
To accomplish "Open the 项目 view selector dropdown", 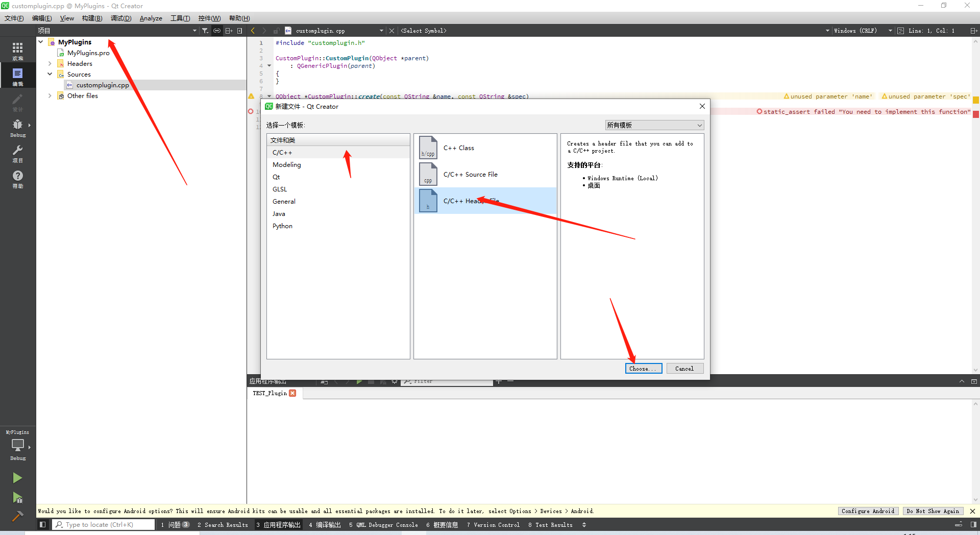I will (117, 31).
